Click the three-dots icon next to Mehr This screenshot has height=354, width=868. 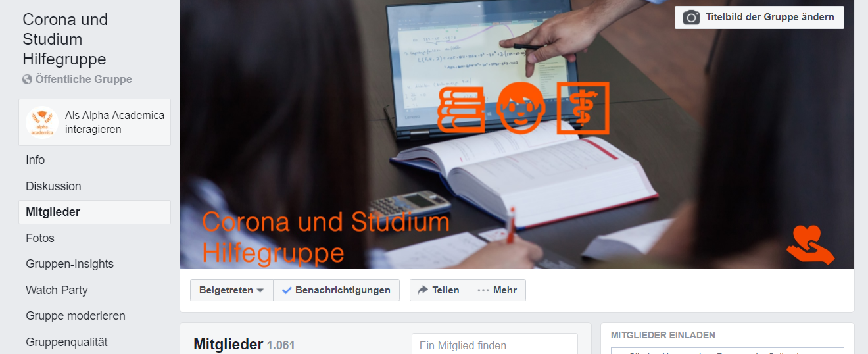pyautogui.click(x=483, y=290)
